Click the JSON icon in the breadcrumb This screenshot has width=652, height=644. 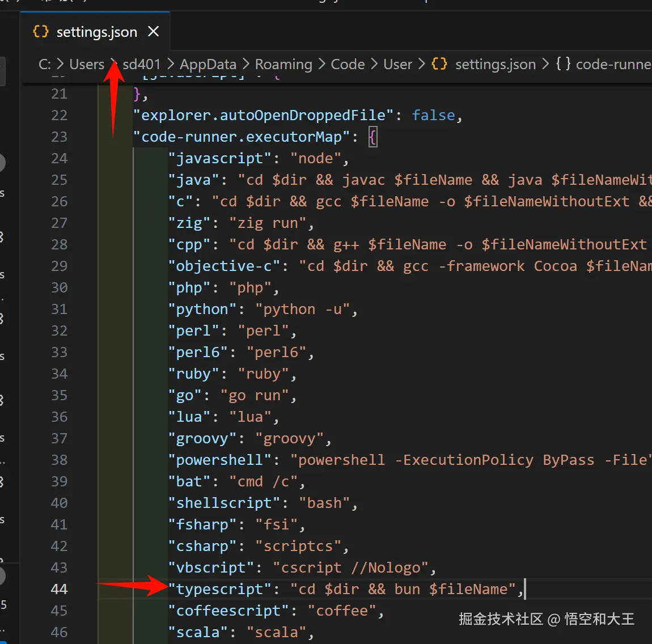tap(439, 65)
